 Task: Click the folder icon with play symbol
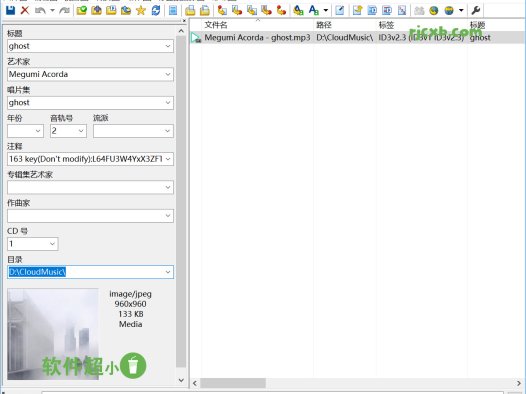click(x=111, y=10)
